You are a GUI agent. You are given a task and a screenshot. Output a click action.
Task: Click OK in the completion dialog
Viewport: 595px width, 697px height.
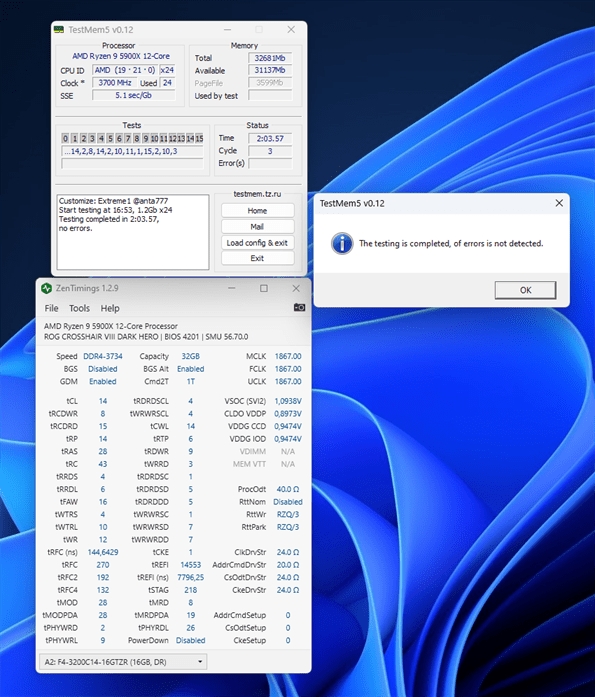coord(525,290)
